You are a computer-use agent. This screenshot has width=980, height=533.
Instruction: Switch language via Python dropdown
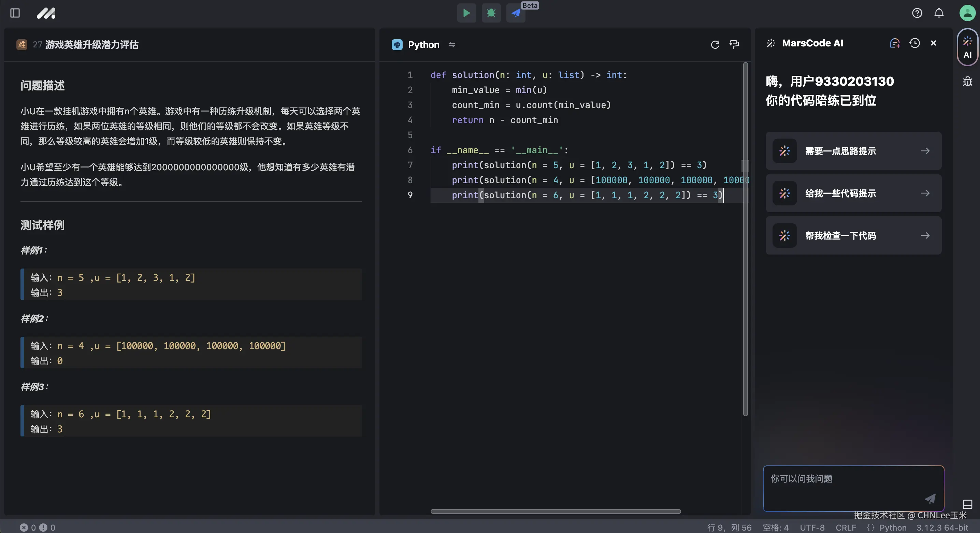(x=423, y=44)
